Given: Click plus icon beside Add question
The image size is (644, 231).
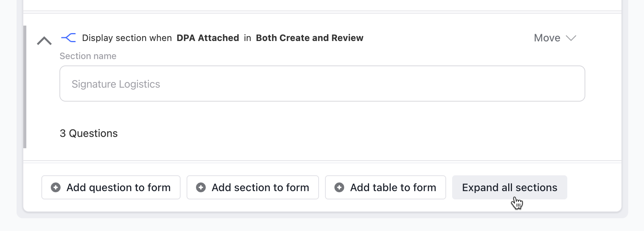Looking at the screenshot, I should pos(56,187).
